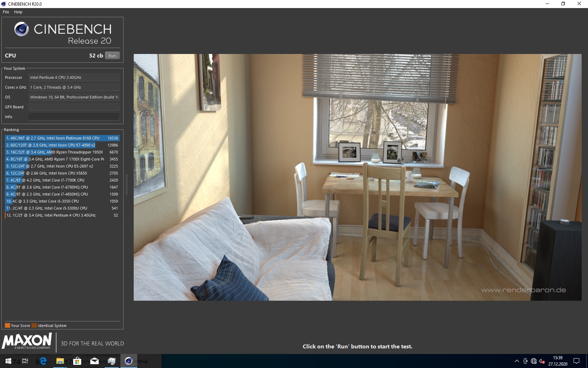
Task: Show hidden system tray icons
Action: coord(517,361)
